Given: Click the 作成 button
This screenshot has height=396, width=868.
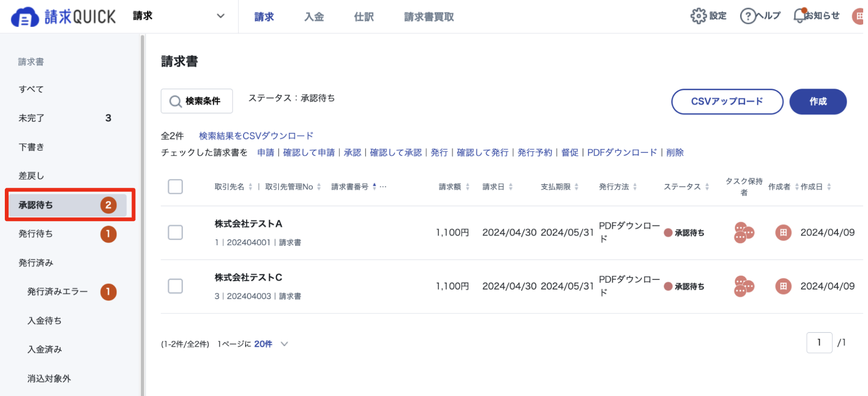Looking at the screenshot, I should (x=818, y=101).
